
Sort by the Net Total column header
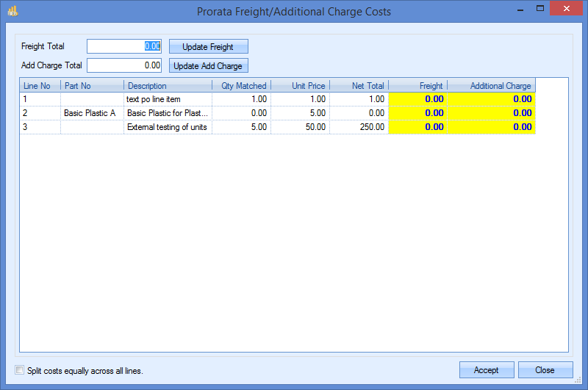click(359, 86)
